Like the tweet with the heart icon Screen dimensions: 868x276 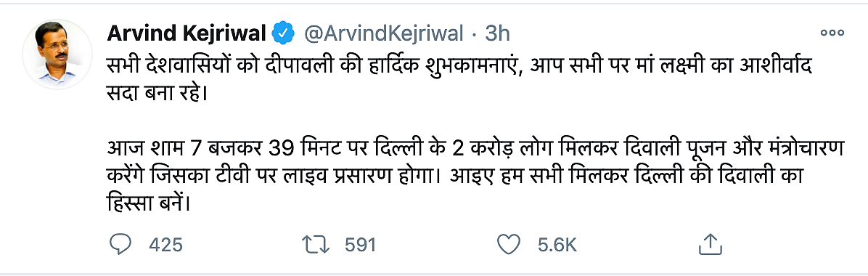click(509, 244)
